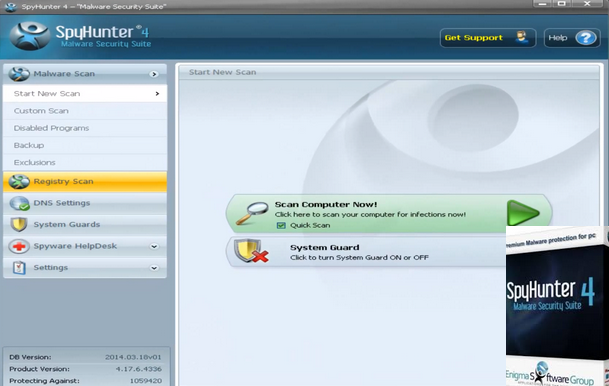The width and height of the screenshot is (609, 386).
Task: Click the green play arrow to scan
Action: pos(523,213)
